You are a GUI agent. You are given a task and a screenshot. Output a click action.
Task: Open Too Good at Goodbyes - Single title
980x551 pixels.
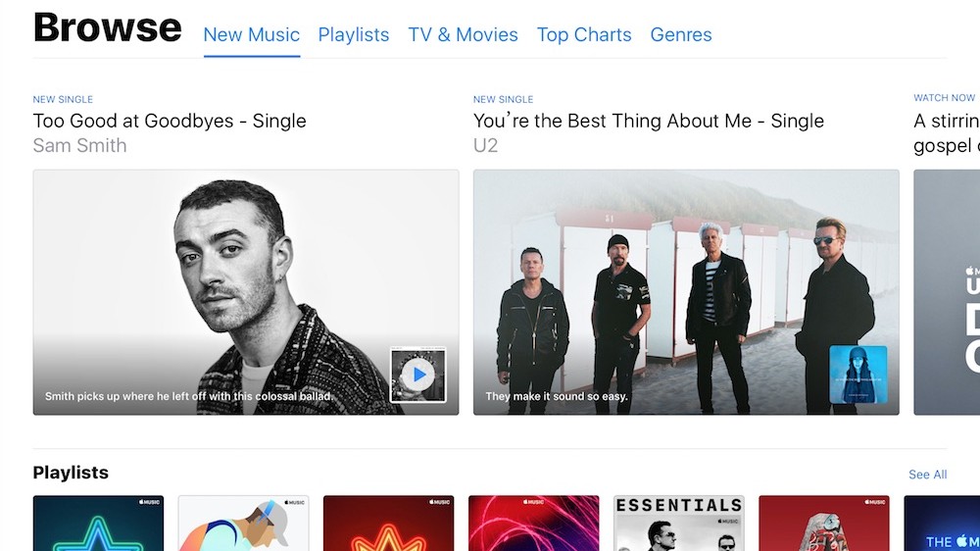click(x=170, y=121)
